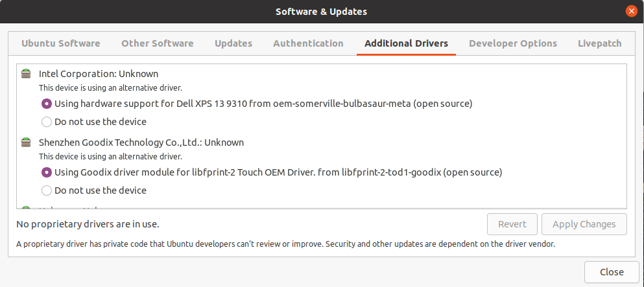The height and width of the screenshot is (287, 644).
Task: Click 'No proprietary drivers are in use.' status text
Action: (x=88, y=224)
